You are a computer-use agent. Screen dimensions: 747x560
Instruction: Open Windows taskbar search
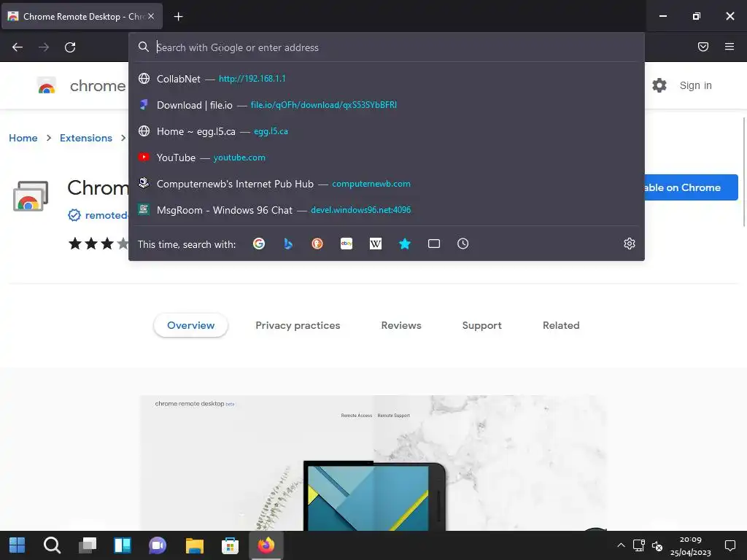point(52,545)
